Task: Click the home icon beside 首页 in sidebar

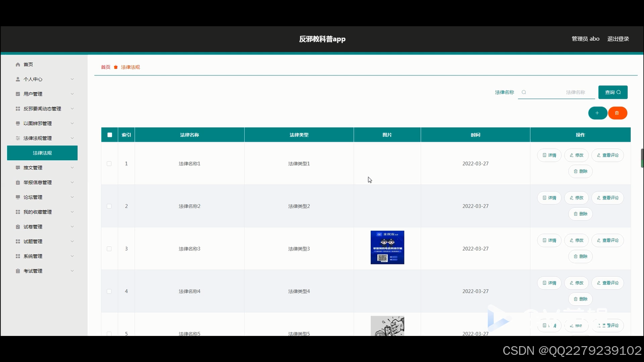Action: pos(17,64)
